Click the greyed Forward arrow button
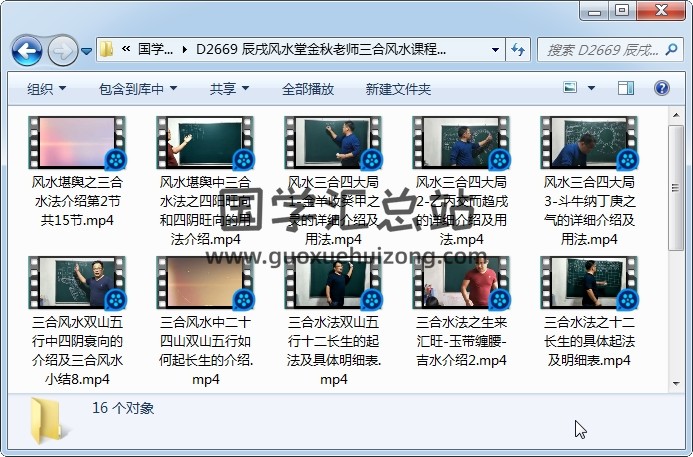Screen dimensions: 693x457 point(62,51)
